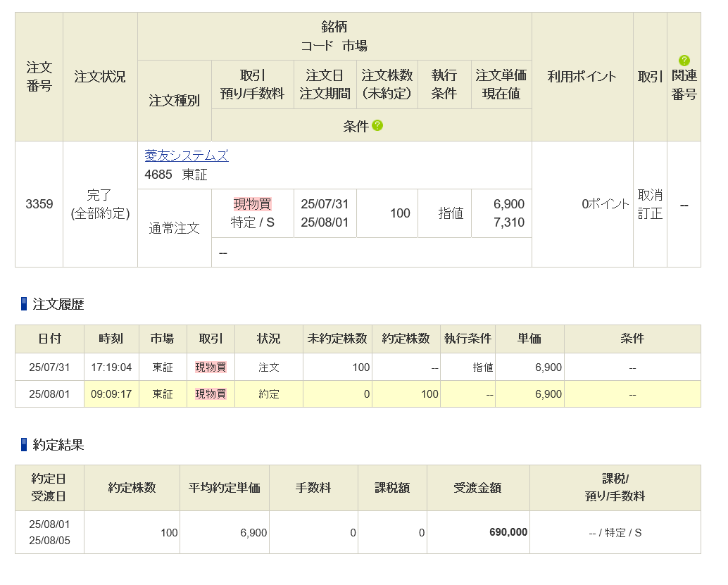
Task: Click the 0ポイント value
Action: coord(605,204)
